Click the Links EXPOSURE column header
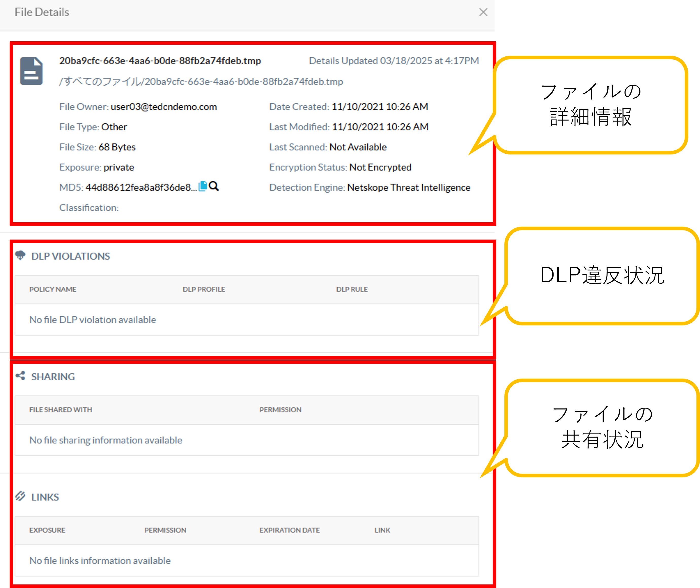 [47, 530]
